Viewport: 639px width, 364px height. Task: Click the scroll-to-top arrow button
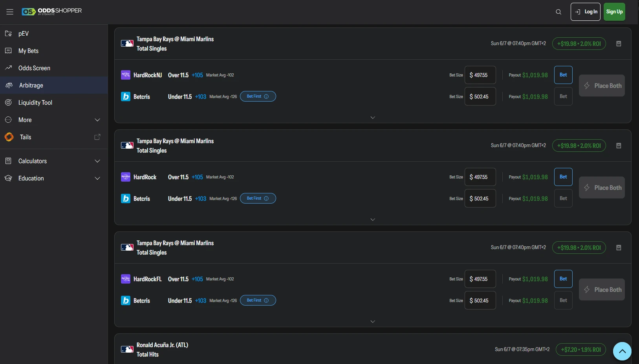pos(622,351)
